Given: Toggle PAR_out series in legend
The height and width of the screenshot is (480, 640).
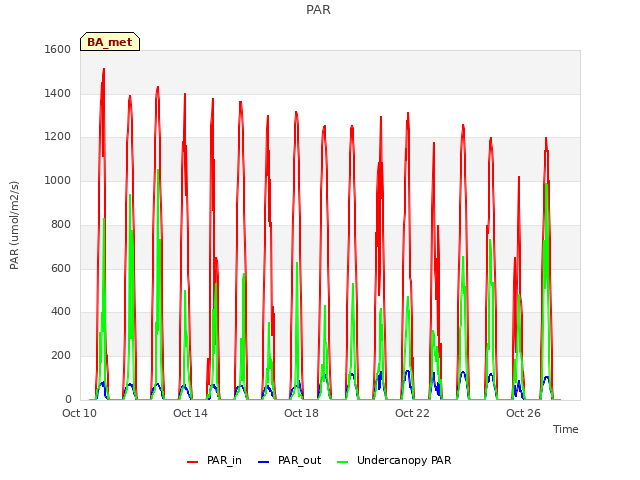Looking at the screenshot, I should (x=290, y=460).
